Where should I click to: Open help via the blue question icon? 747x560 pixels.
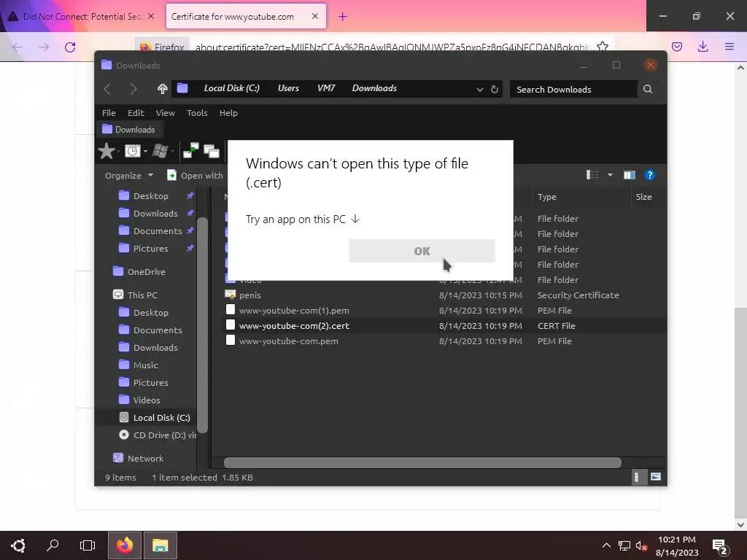(x=649, y=175)
